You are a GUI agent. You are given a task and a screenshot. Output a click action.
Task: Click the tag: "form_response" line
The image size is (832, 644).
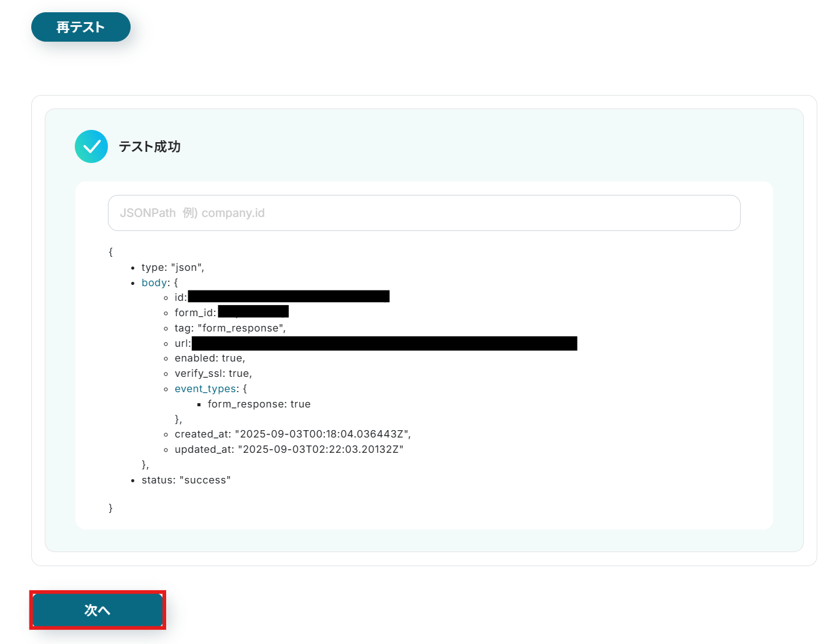point(230,328)
